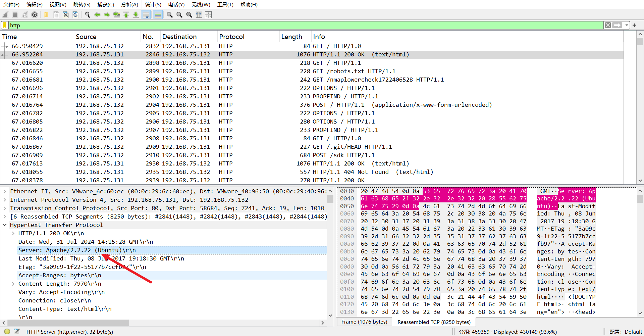Zoom in on packet text
The image size is (644, 336).
tap(170, 15)
